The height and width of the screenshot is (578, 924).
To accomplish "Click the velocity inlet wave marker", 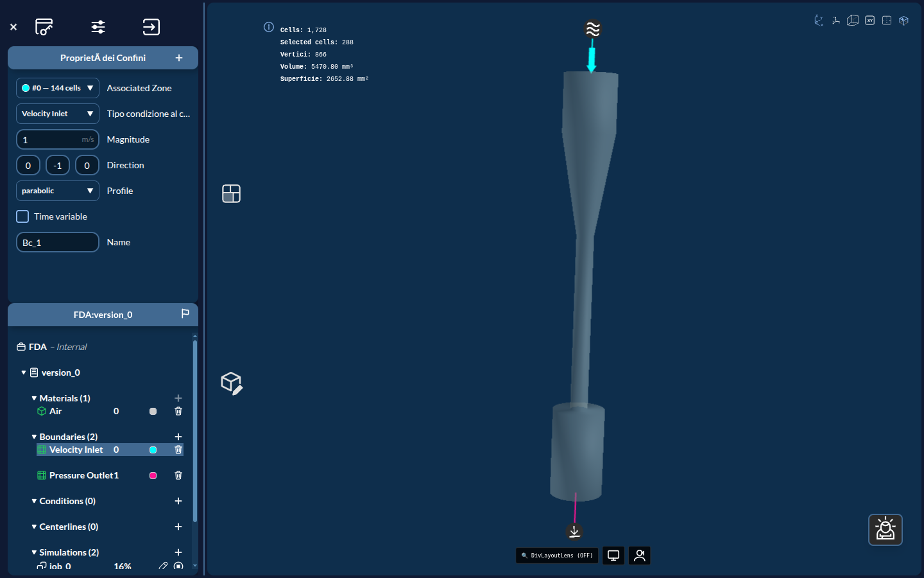I will click(x=593, y=29).
